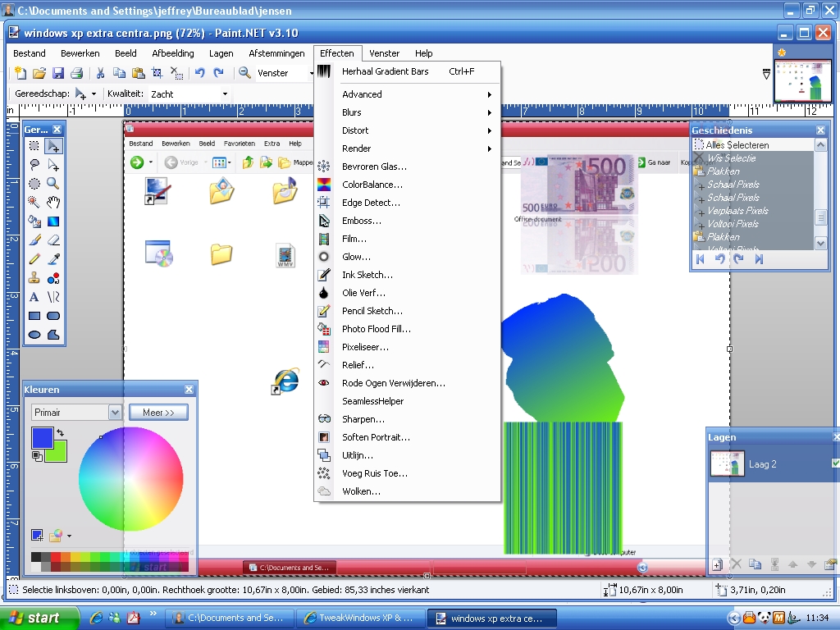The image size is (840, 630).
Task: Select the Laag 2 layer thumbnail
Action: (x=727, y=464)
